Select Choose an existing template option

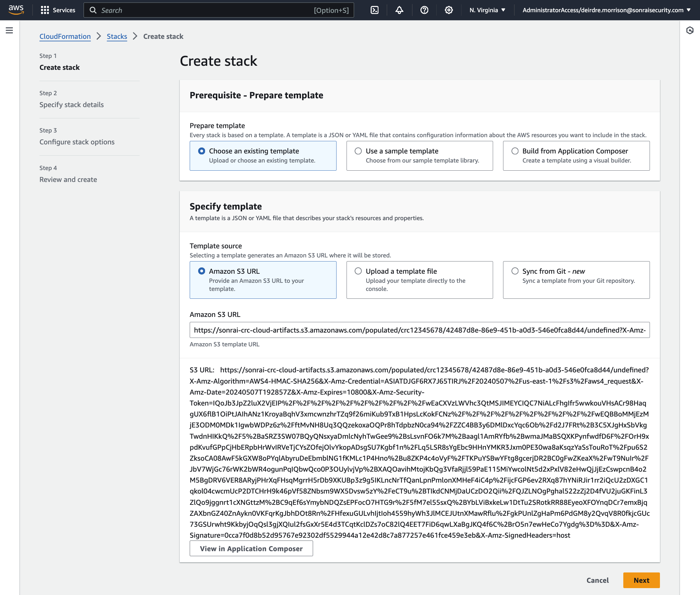263,156
